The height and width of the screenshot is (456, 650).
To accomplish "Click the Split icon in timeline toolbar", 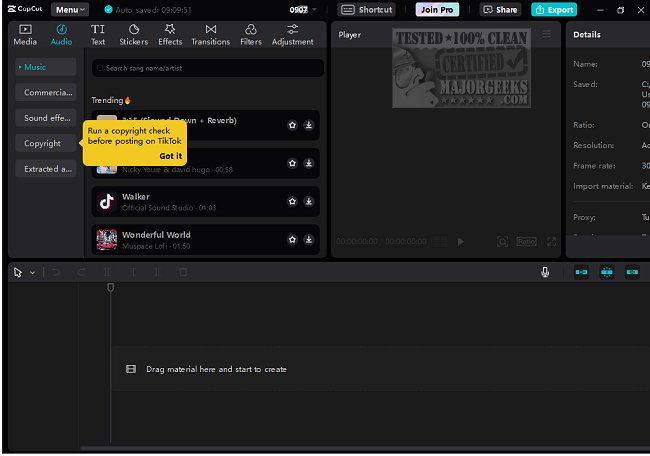I will pos(107,272).
